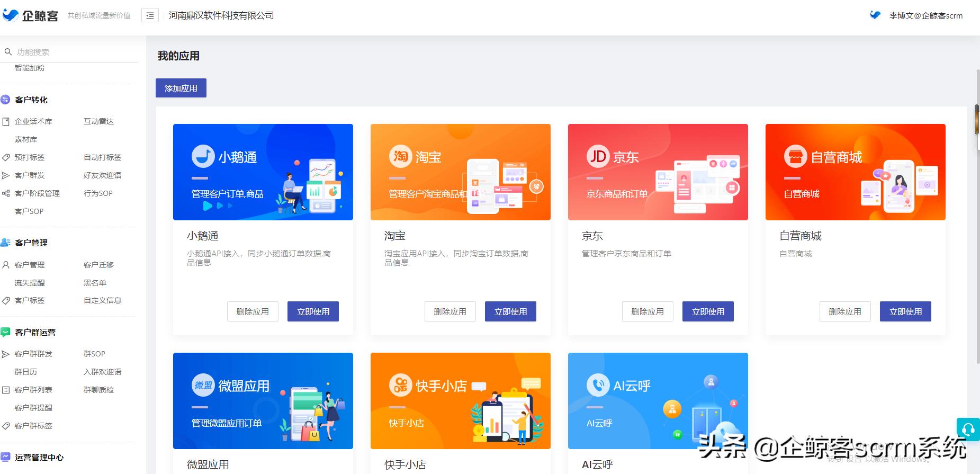Open 黑名单 menu item
The image size is (980, 474).
click(95, 283)
